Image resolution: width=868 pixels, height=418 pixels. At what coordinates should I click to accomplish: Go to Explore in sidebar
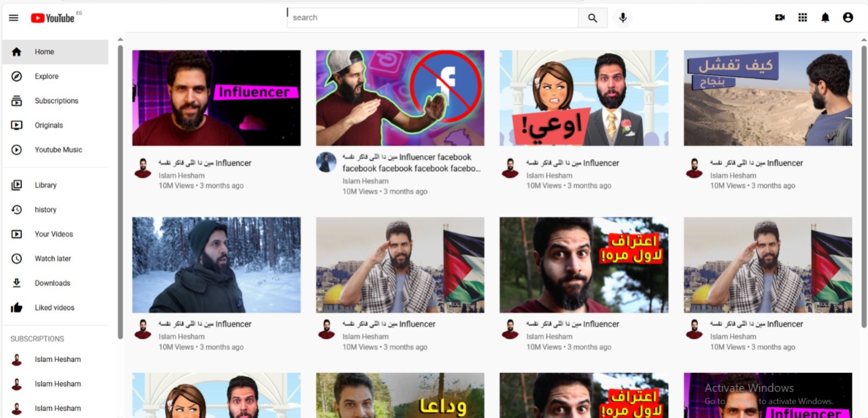[46, 77]
